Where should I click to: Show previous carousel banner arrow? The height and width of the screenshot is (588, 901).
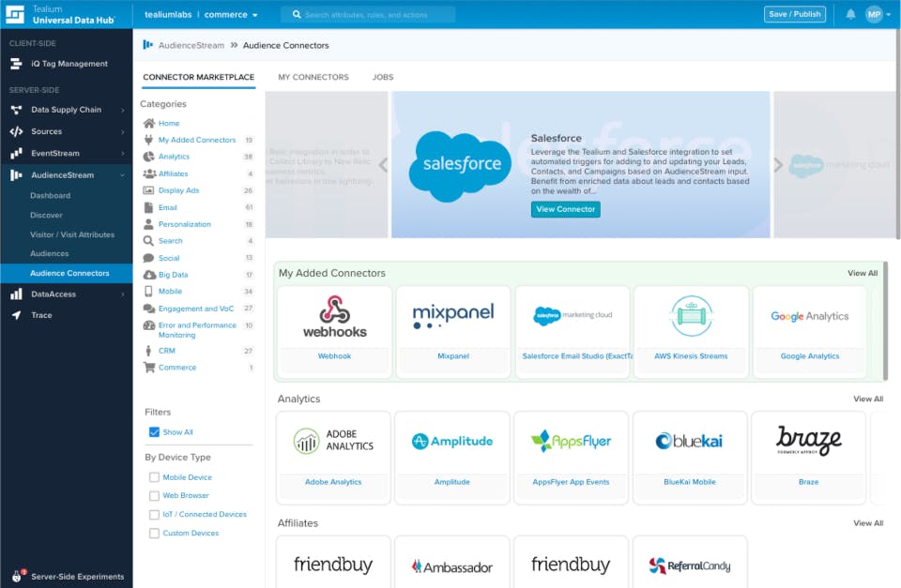(383, 165)
